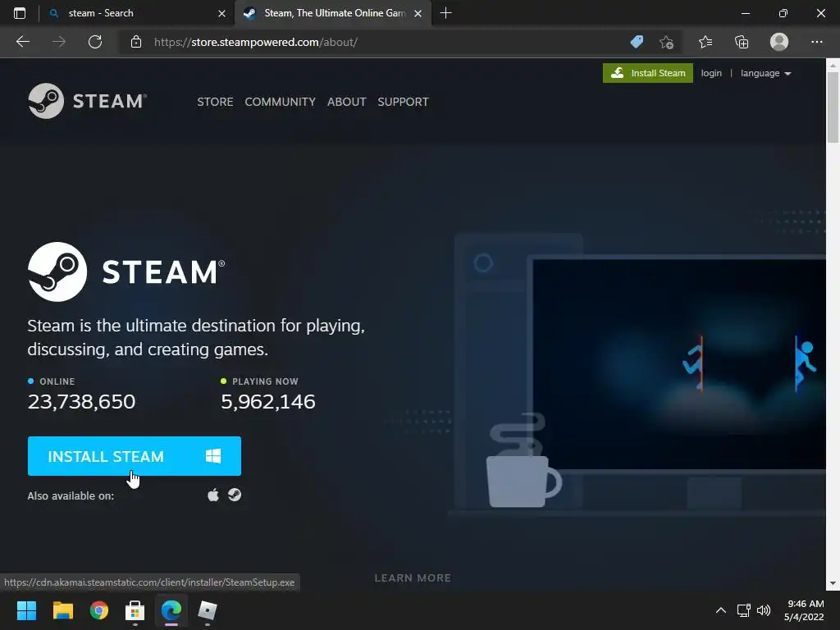
Task: Open the Collections icon in Edge toolbar
Action: [742, 42]
